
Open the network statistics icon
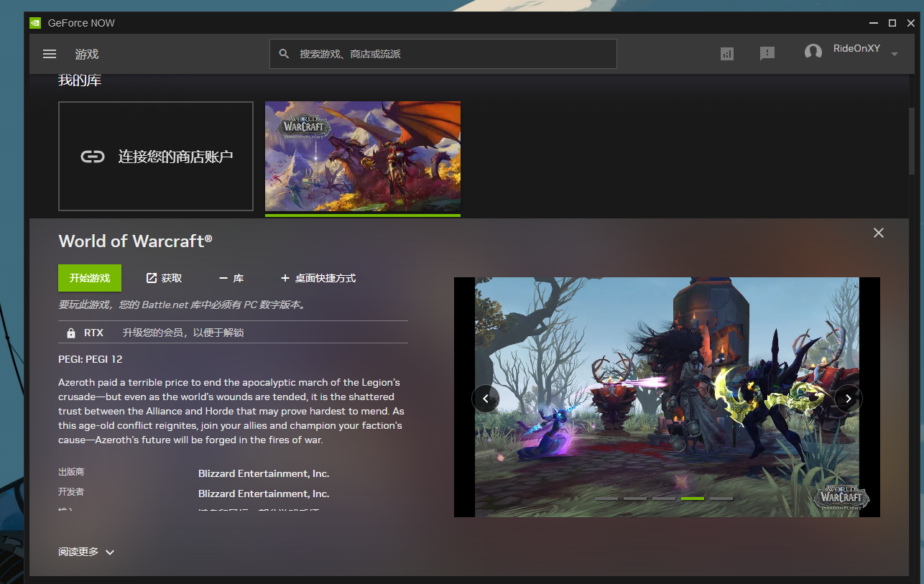727,54
